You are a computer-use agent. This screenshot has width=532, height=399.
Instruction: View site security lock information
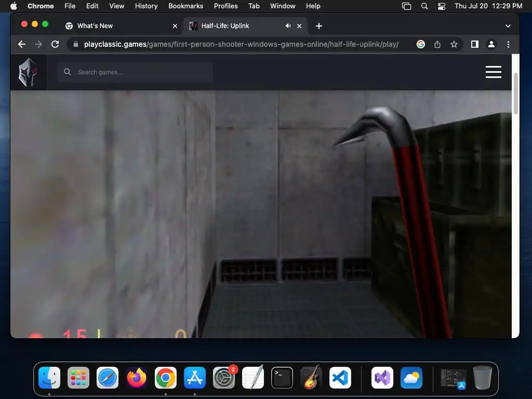pos(76,44)
